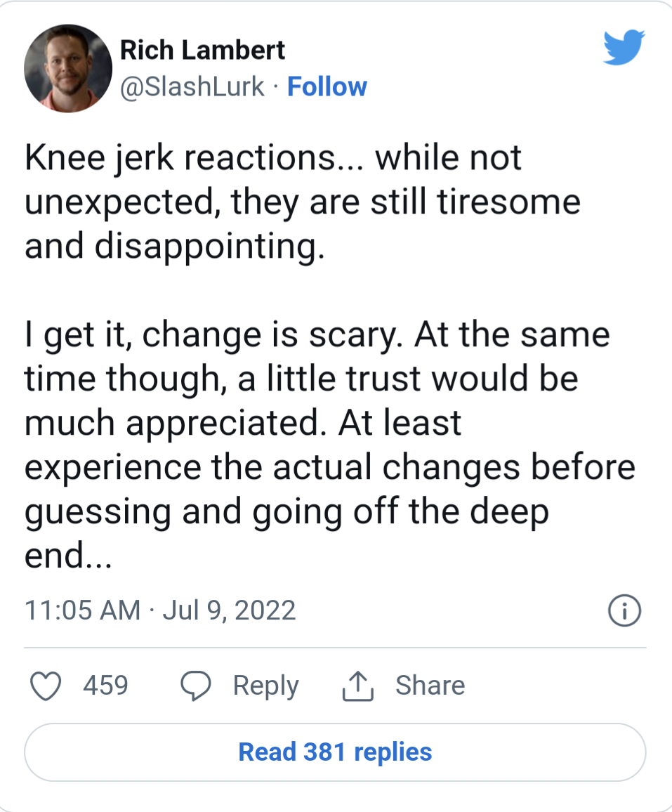This screenshot has height=812, width=672.
Task: Click the 11:05 AM time text
Action: tap(82, 610)
